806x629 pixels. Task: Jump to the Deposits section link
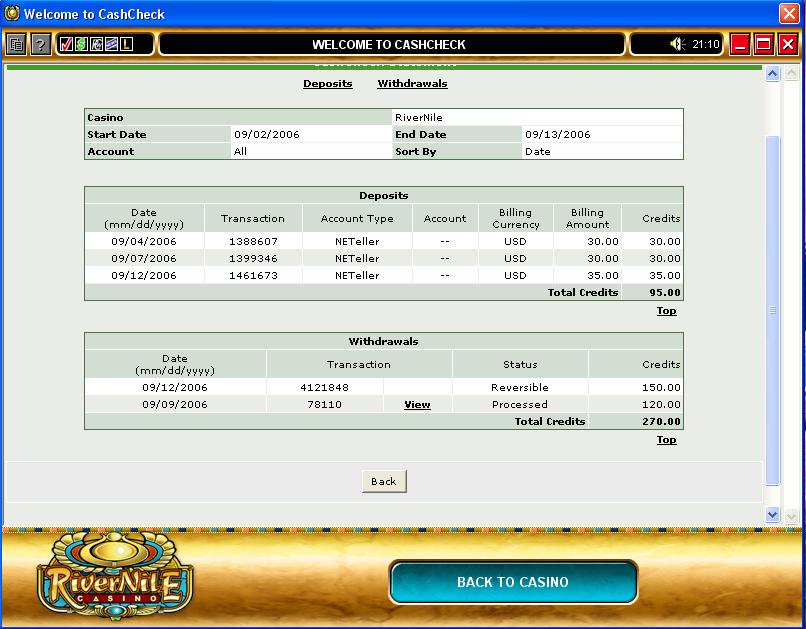327,84
